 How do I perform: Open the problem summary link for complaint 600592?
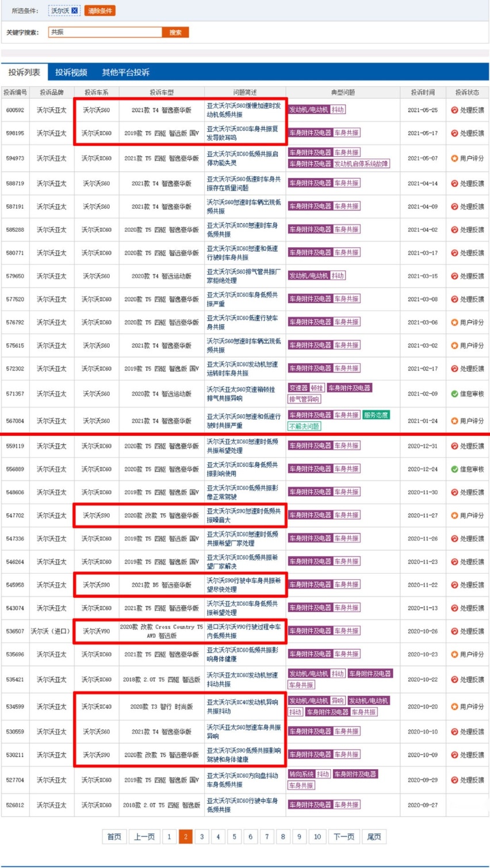tap(244, 110)
